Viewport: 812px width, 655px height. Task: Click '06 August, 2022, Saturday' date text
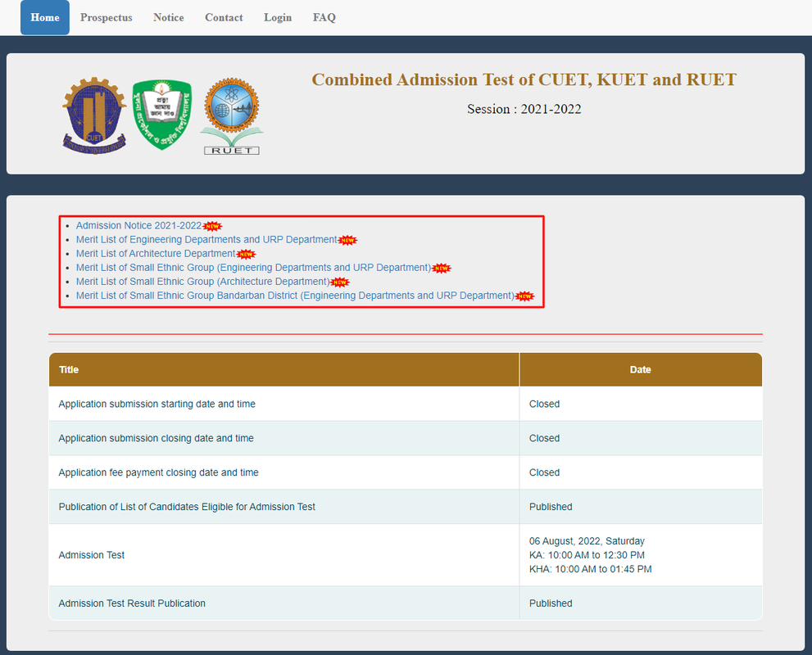coord(587,541)
